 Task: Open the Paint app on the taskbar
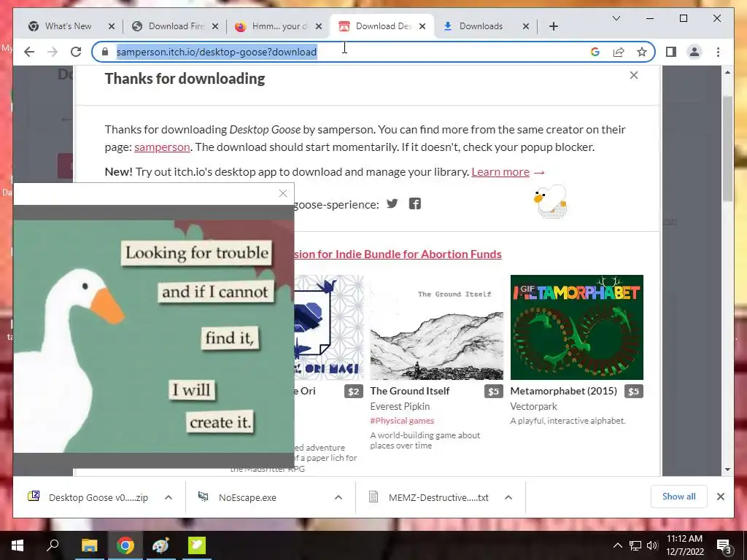click(160, 545)
